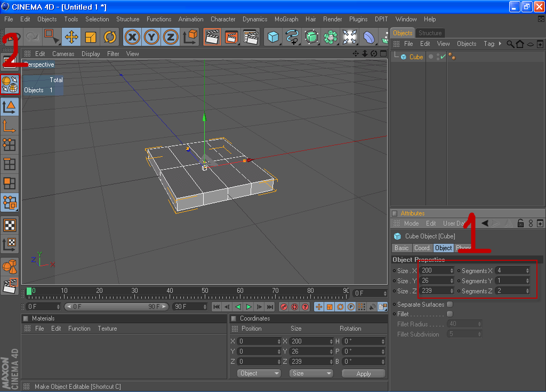Click the home icon in Objects panel
The image size is (546, 392).
click(520, 44)
